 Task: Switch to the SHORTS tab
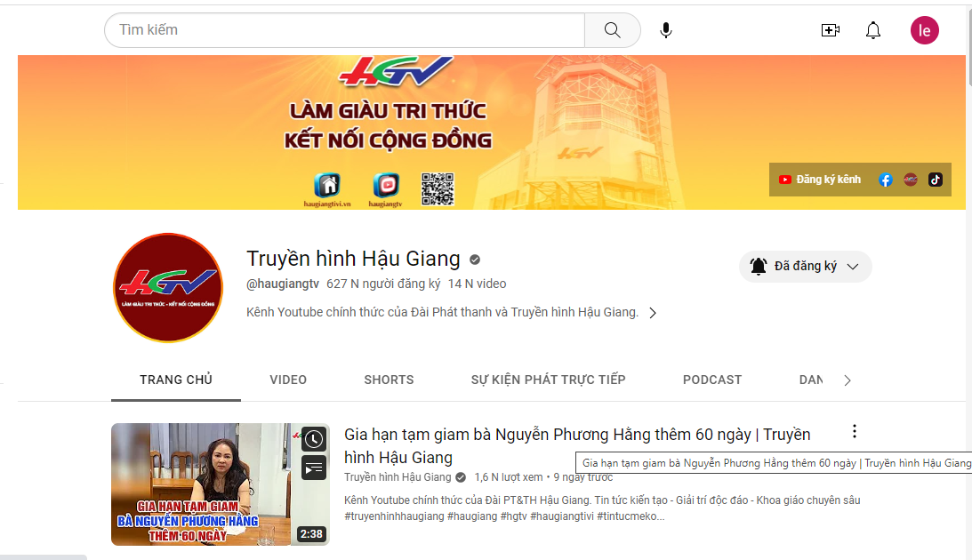[389, 380]
